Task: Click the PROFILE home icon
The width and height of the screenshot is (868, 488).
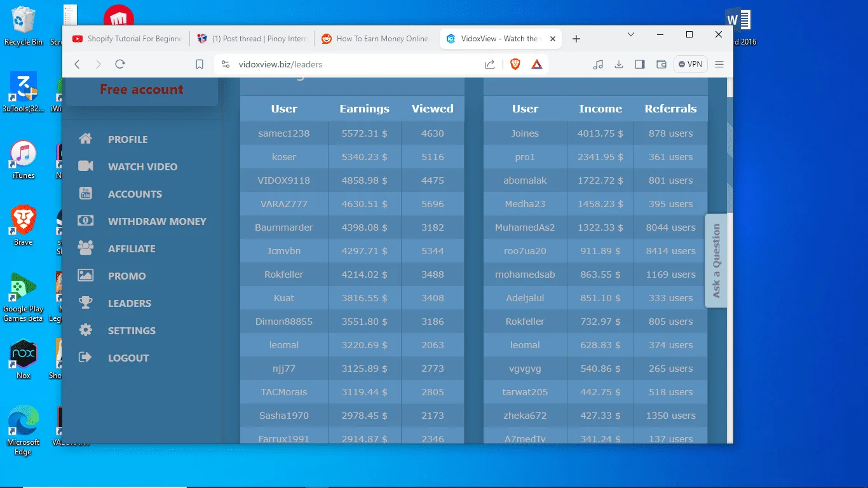Action: [x=86, y=139]
